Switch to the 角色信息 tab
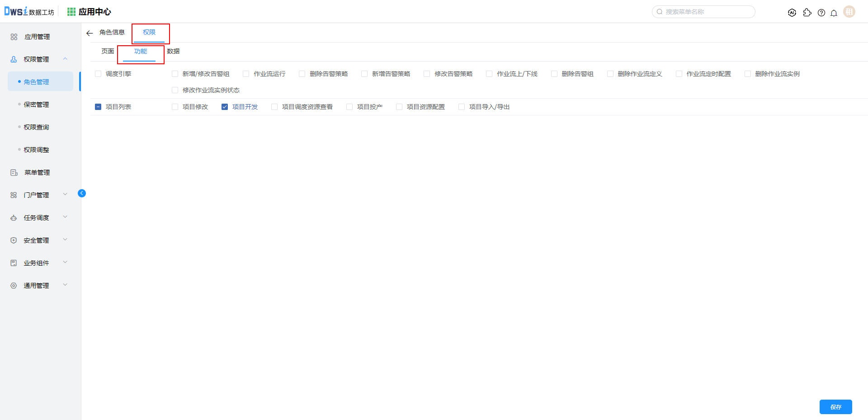Image resolution: width=868 pixels, height=420 pixels. pyautogui.click(x=112, y=32)
